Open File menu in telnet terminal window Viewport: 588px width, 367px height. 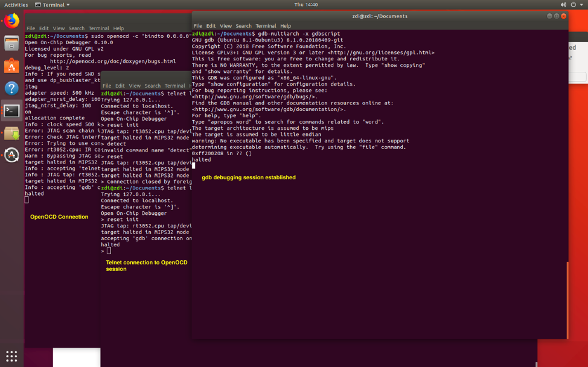(x=107, y=86)
